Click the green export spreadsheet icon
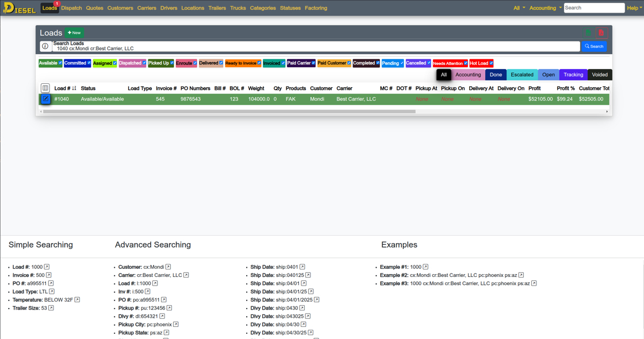This screenshot has height=339, width=644. (x=588, y=33)
